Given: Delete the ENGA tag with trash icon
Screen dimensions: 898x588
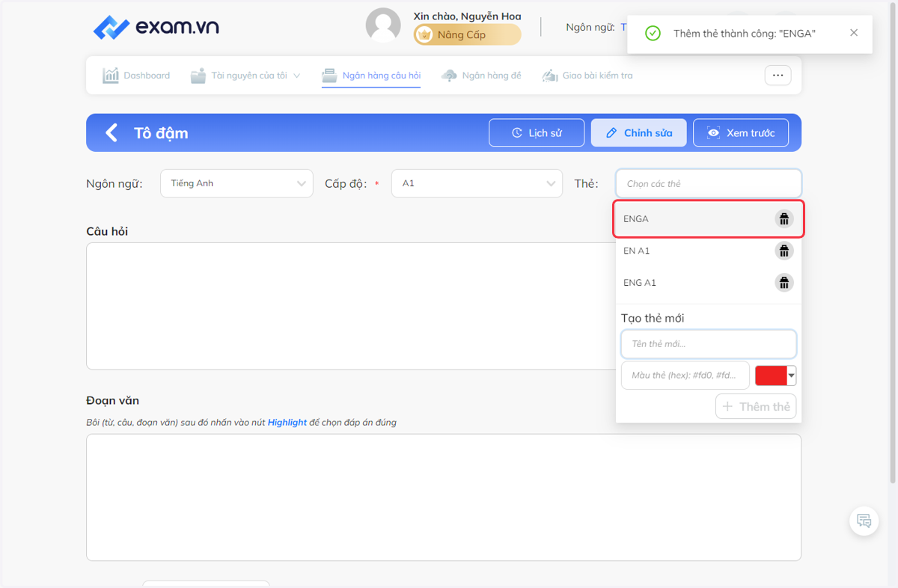Looking at the screenshot, I should click(784, 219).
